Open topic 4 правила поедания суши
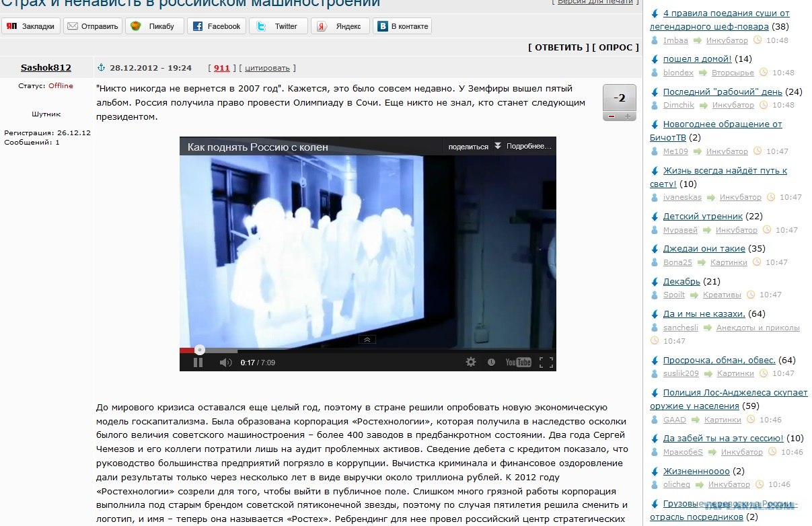 [720, 20]
